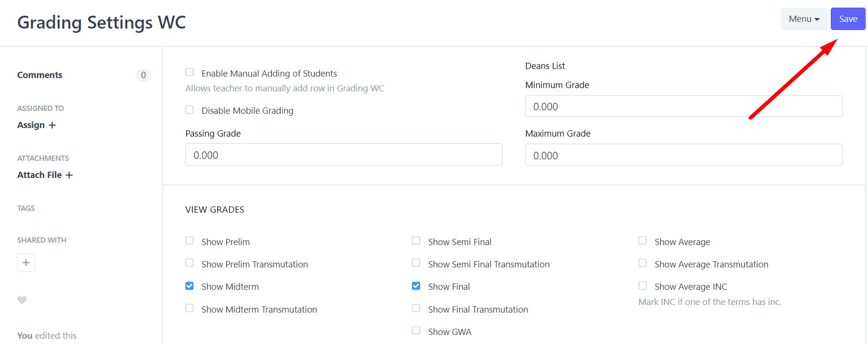Enable Show Average Transmutation checkbox
Image resolution: width=868 pixels, height=344 pixels.
pyautogui.click(x=643, y=263)
